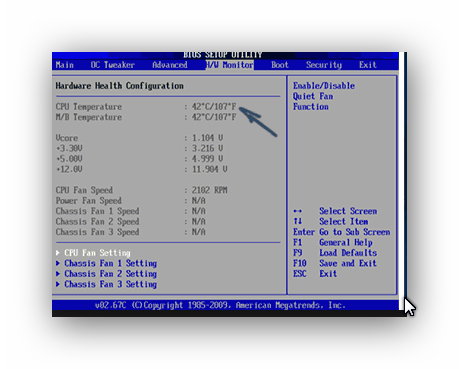Image resolution: width=459 pixels, height=369 pixels.
Task: Click the Vcore voltage value
Action: (x=207, y=138)
